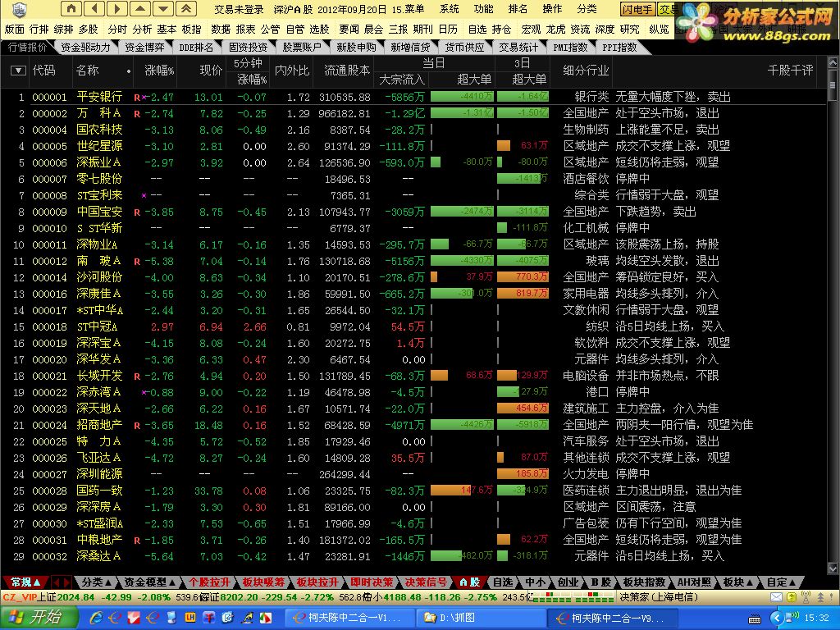Viewport: 840px width, 630px height.
Task: Click the 上证 2024.84 index in status bar
Action: [66, 597]
